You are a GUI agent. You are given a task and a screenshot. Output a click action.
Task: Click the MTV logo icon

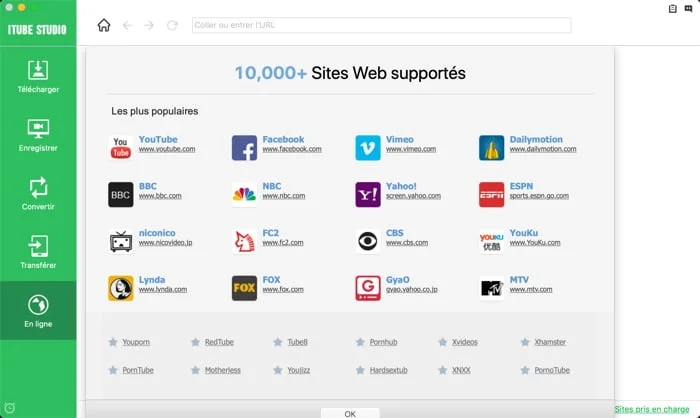coord(492,288)
